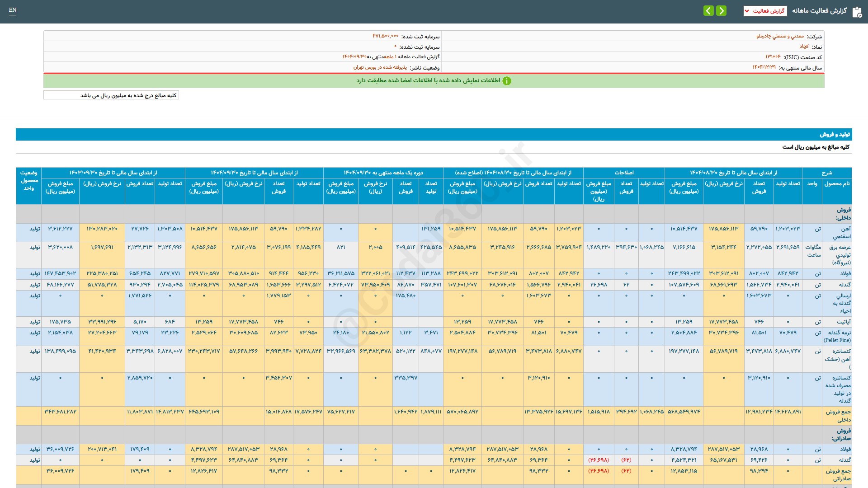Click the green info circle icon

pos(507,81)
